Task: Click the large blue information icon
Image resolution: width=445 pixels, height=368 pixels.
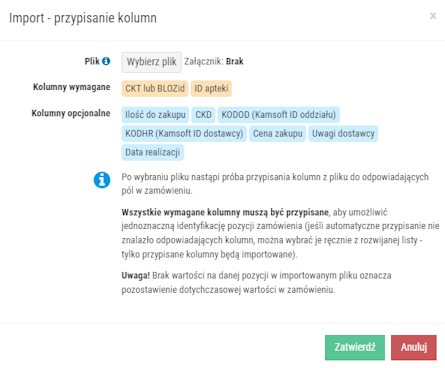Action: 102,180
